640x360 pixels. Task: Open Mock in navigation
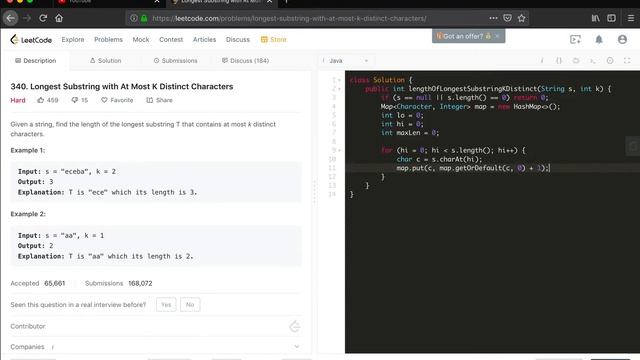(141, 40)
